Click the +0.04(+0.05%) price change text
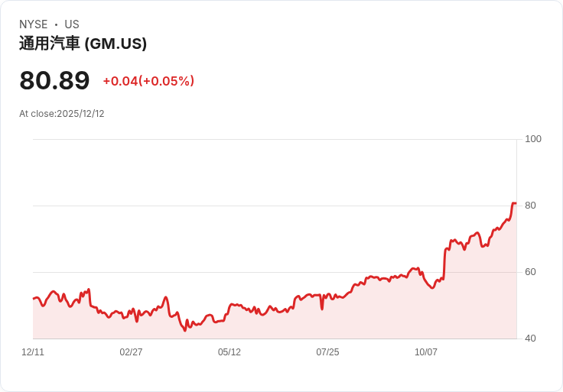Viewport: 563px width, 392px height. pos(148,81)
